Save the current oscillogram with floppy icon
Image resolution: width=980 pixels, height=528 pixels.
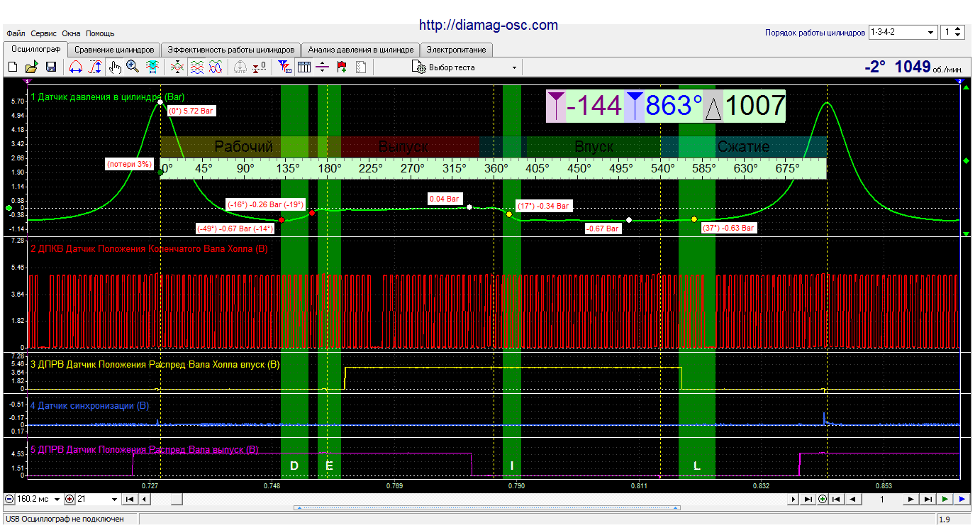tap(51, 67)
